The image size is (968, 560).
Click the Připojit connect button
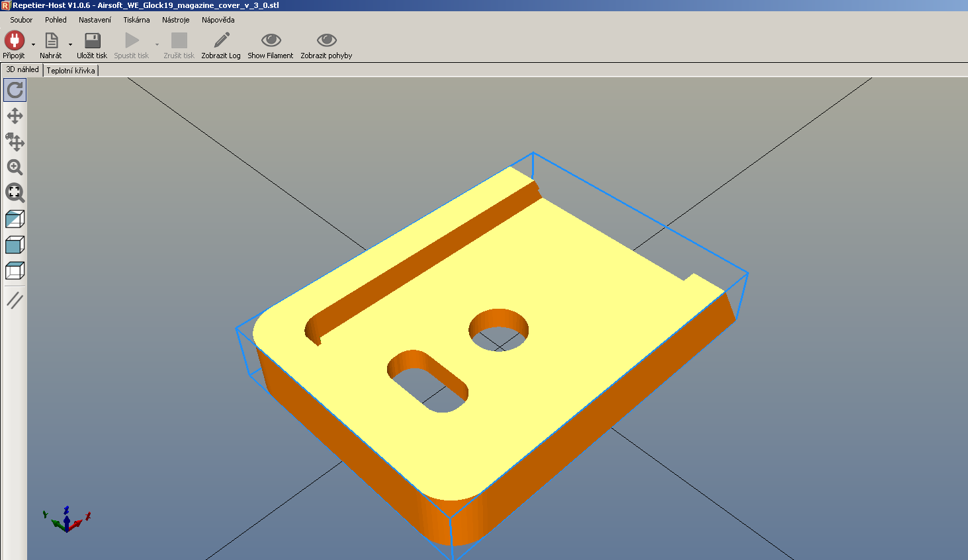point(14,45)
